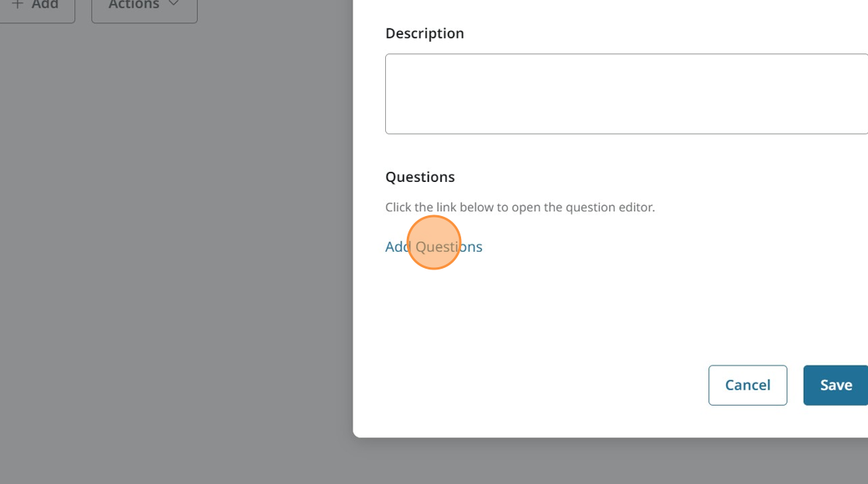Click the 'Add' text in toolbar button

tap(45, 5)
